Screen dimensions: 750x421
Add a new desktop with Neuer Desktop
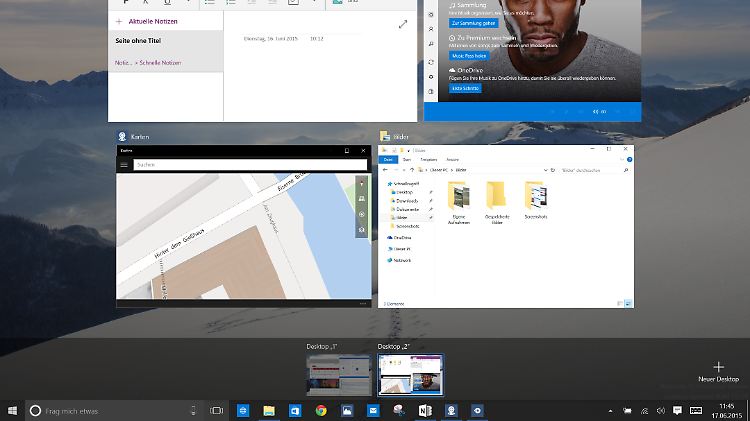(x=718, y=372)
